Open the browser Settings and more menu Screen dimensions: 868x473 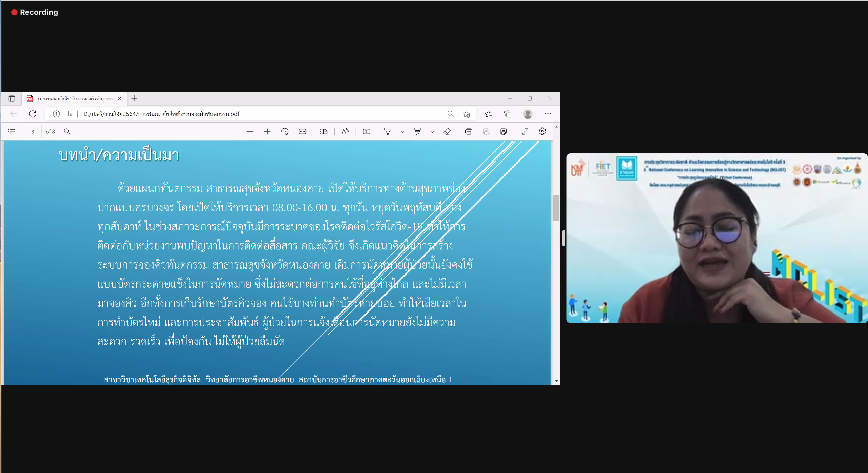548,114
